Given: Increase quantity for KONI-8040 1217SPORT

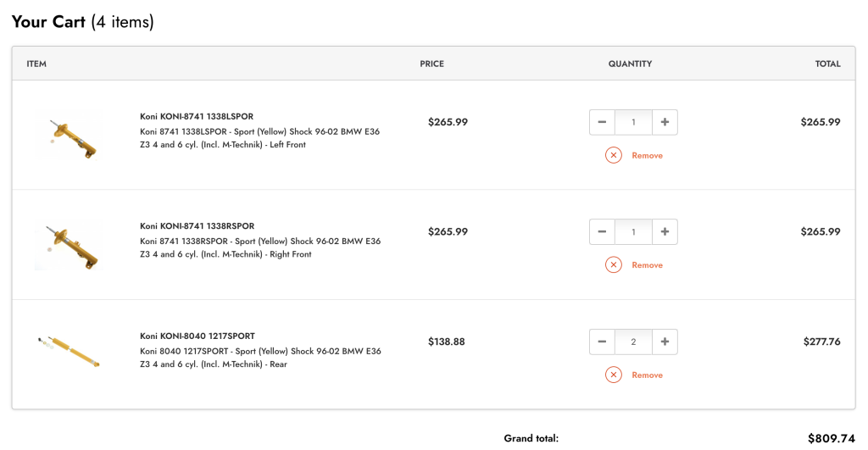Looking at the screenshot, I should point(665,342).
